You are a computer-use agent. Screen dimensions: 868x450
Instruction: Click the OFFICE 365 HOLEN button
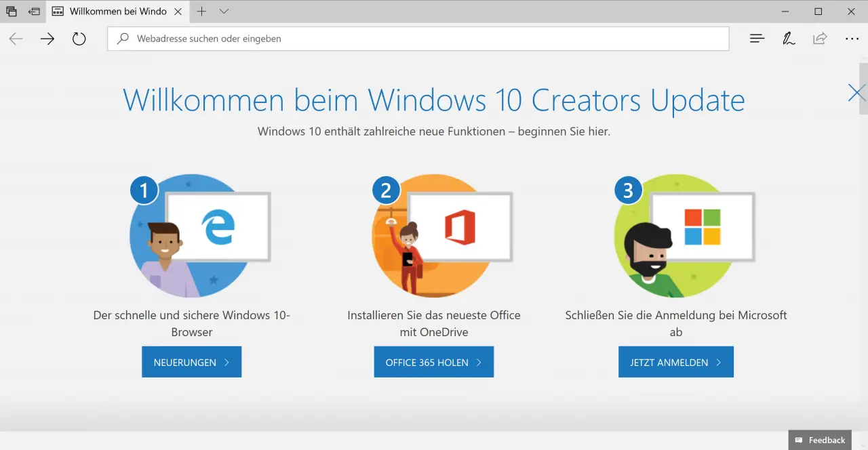tap(434, 362)
